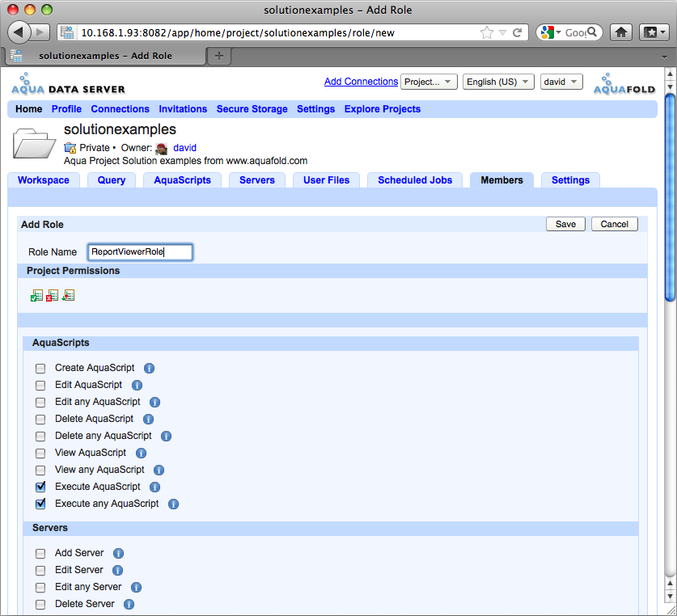Click the Add Connections link

361,82
